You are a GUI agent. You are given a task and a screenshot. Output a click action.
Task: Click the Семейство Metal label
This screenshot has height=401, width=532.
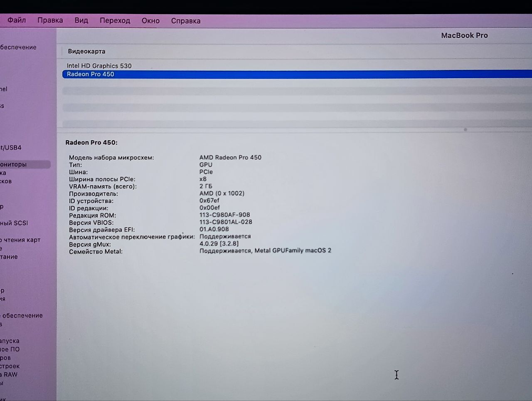pyautogui.click(x=96, y=251)
